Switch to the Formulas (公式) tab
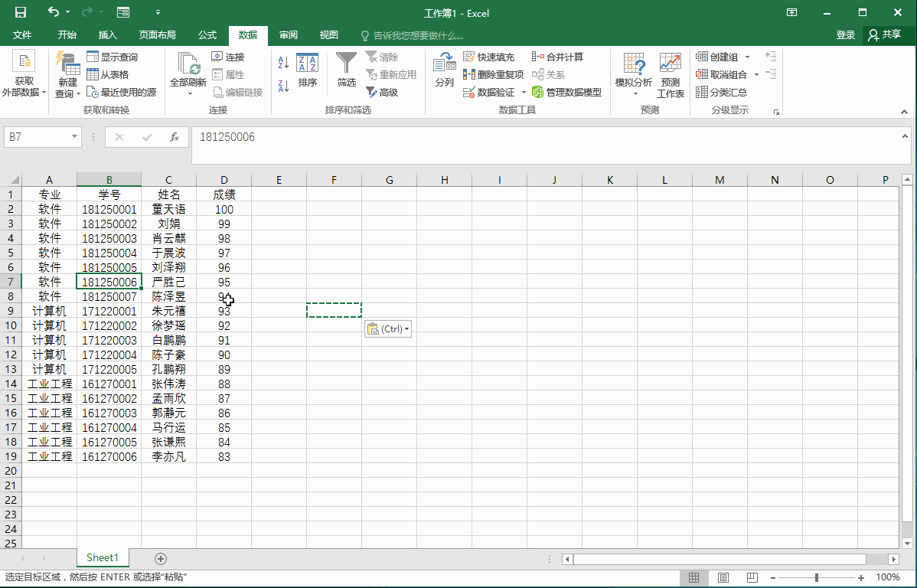 207,35
